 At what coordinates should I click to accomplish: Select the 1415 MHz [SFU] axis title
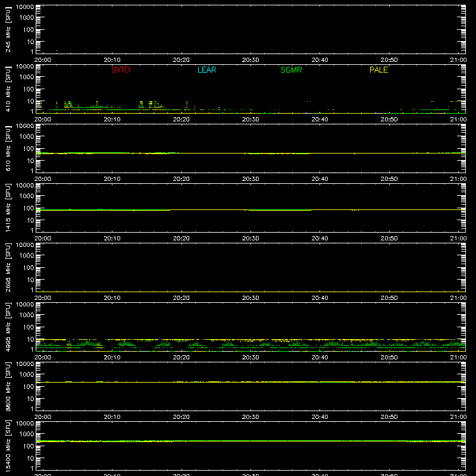coord(8,208)
